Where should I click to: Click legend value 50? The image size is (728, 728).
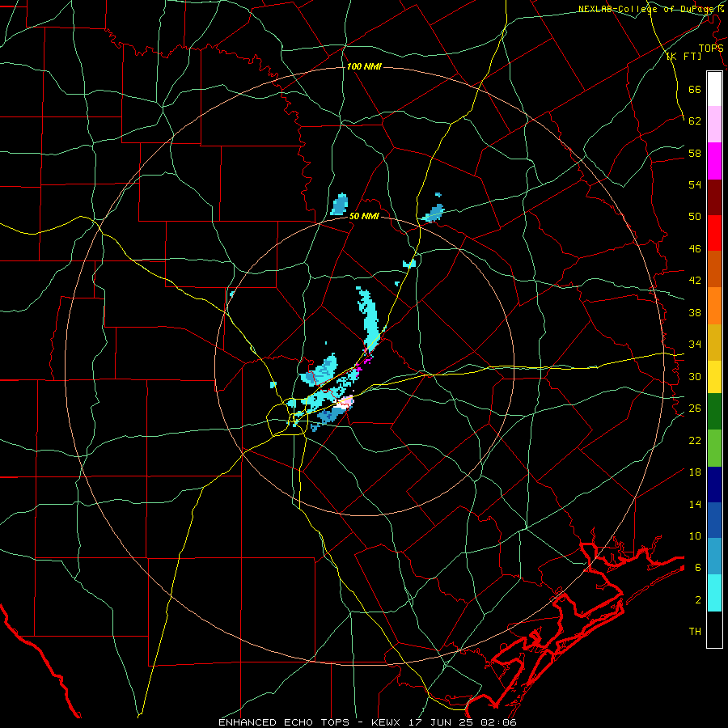(695, 217)
